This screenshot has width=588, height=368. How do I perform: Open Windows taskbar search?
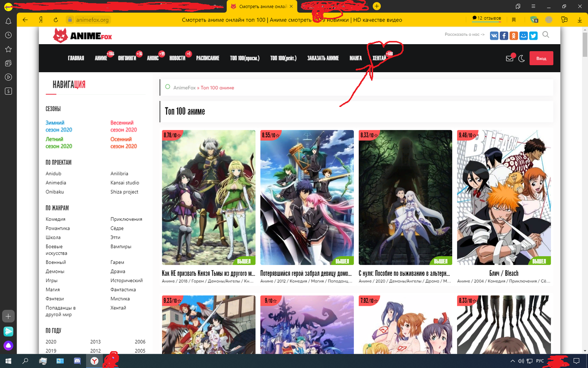[25, 361]
